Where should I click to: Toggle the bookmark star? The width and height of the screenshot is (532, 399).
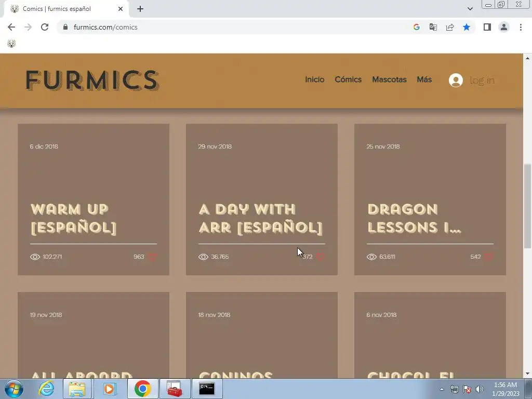pyautogui.click(x=467, y=27)
